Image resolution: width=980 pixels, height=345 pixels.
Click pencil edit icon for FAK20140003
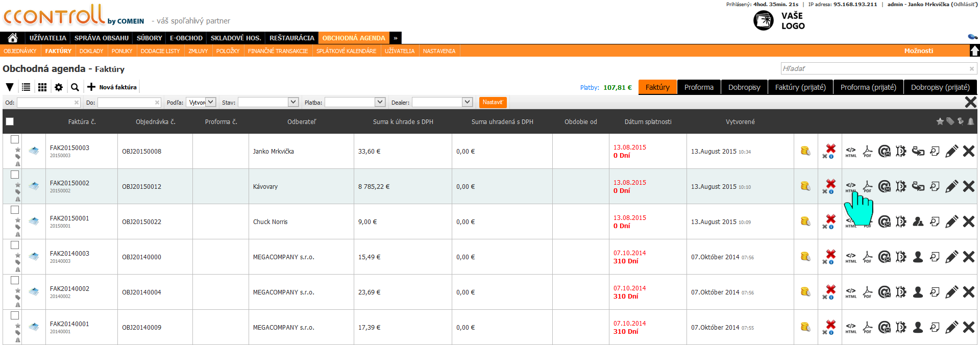(951, 257)
